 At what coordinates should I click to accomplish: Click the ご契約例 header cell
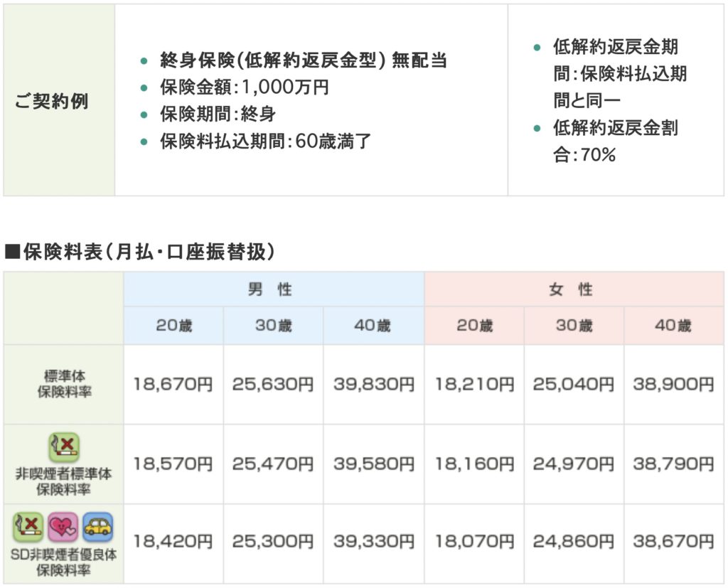[51, 100]
